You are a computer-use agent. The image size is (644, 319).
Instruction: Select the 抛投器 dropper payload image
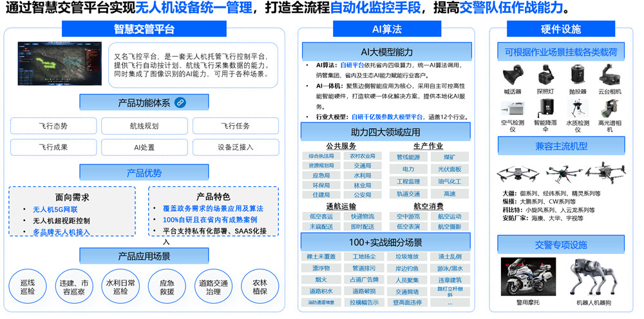coord(578,75)
